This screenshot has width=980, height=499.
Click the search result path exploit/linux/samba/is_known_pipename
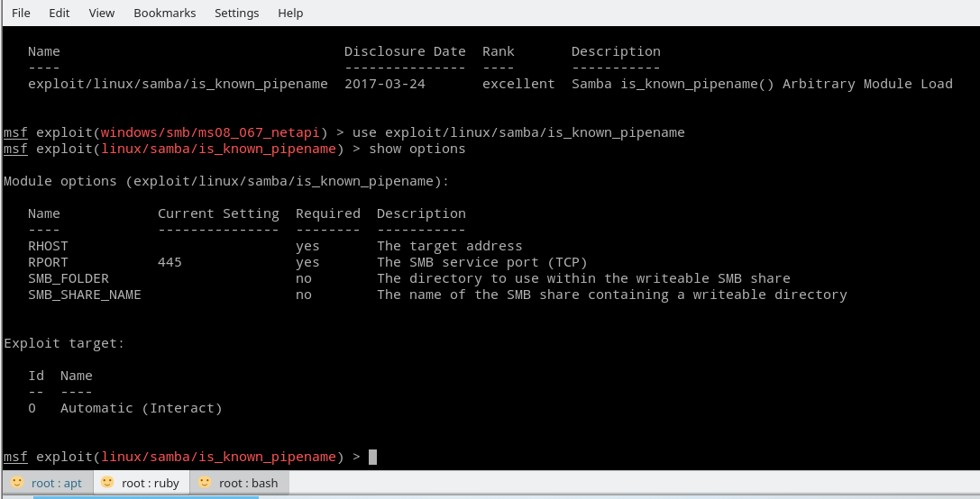point(178,84)
